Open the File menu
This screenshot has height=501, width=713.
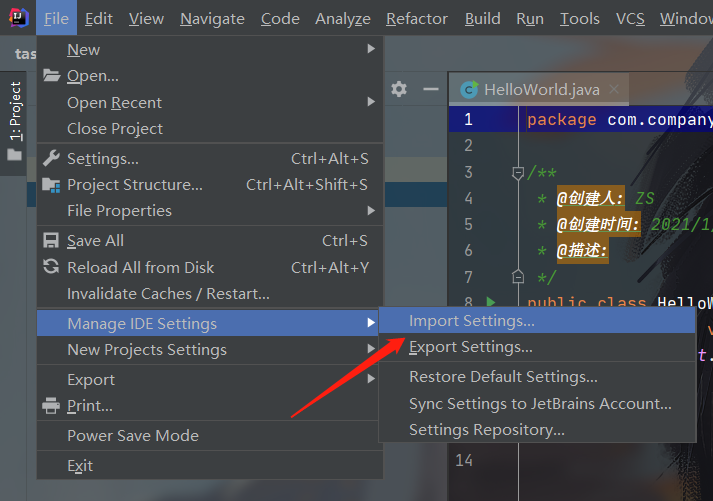point(56,19)
